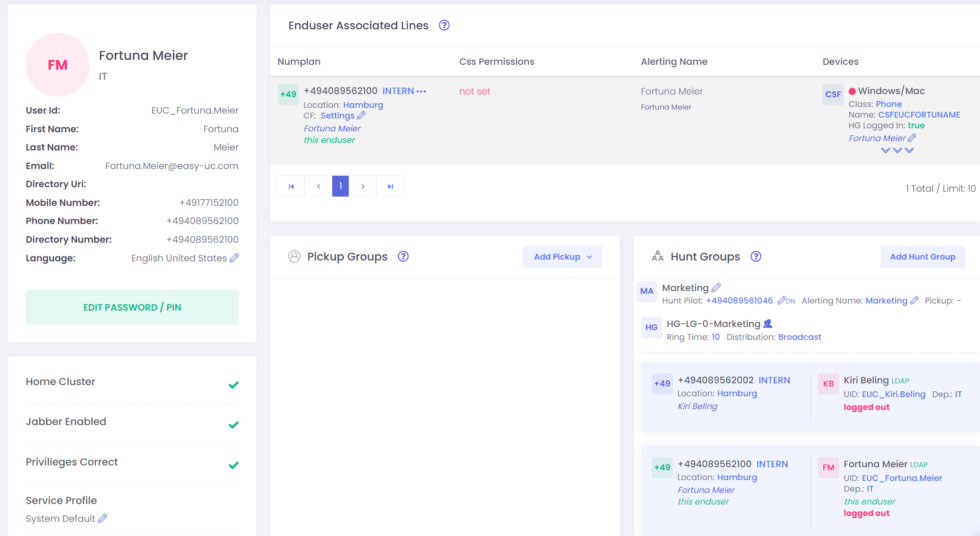Select page 1 in pagination

coord(340,186)
